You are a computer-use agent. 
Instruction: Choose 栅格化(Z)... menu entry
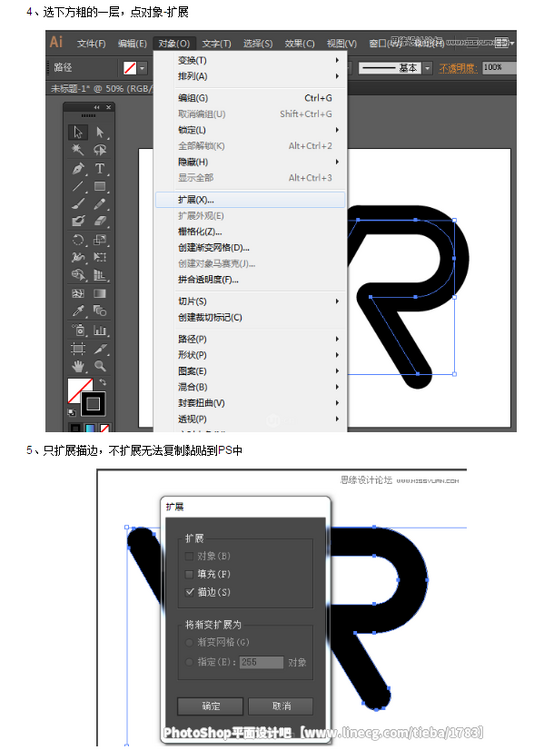coord(250,232)
